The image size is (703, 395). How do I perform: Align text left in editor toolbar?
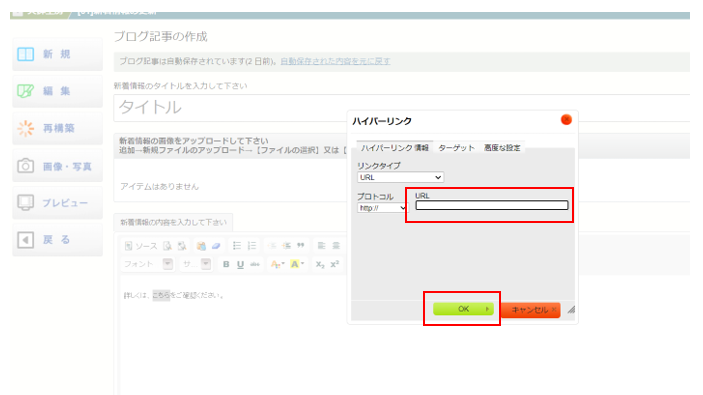(x=321, y=246)
